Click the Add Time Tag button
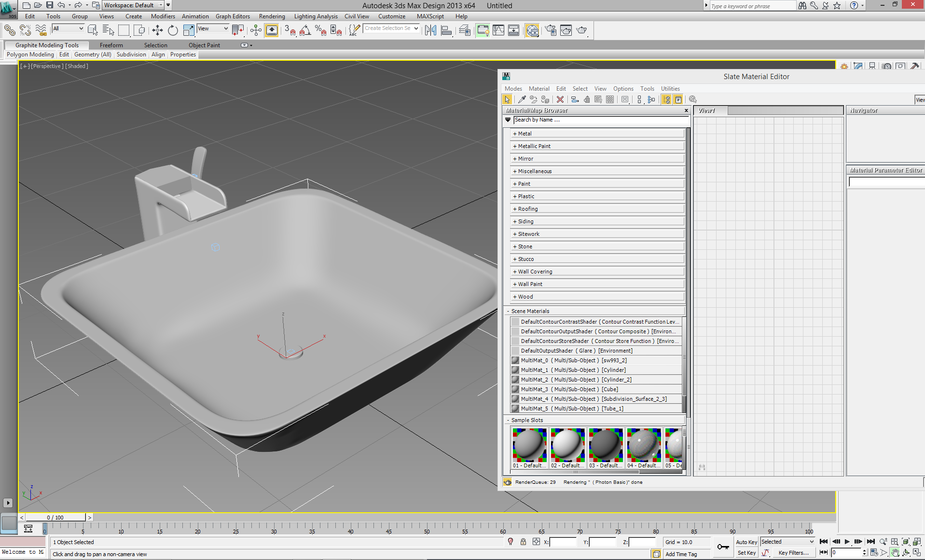The image size is (925, 560). point(681,554)
